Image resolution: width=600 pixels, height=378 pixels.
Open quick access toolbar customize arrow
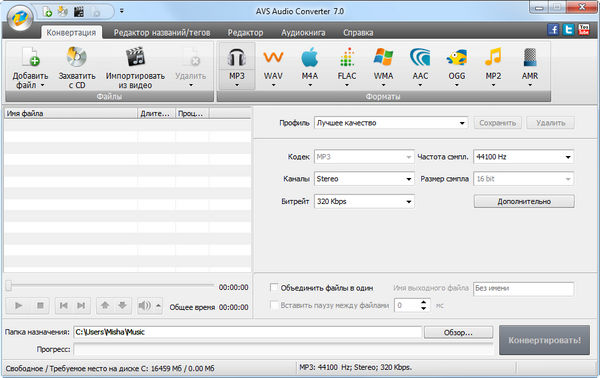122,11
